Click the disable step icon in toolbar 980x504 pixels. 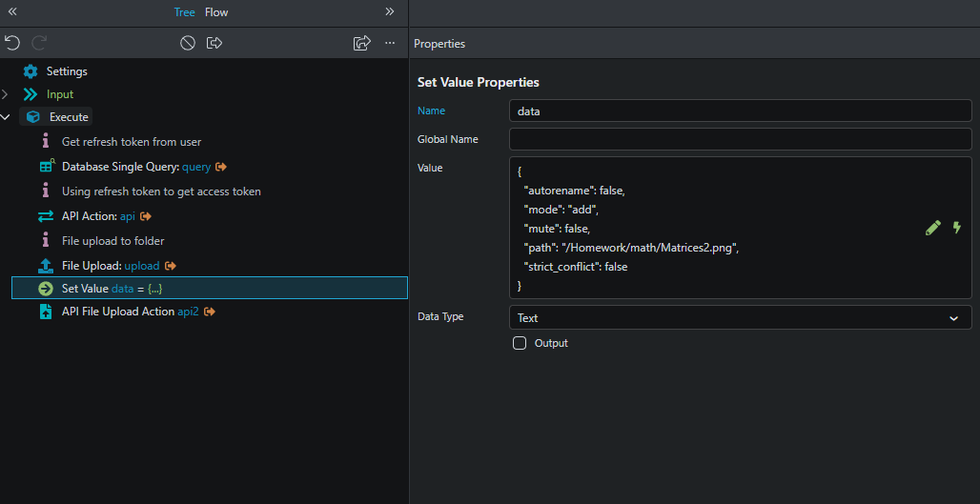[x=188, y=43]
